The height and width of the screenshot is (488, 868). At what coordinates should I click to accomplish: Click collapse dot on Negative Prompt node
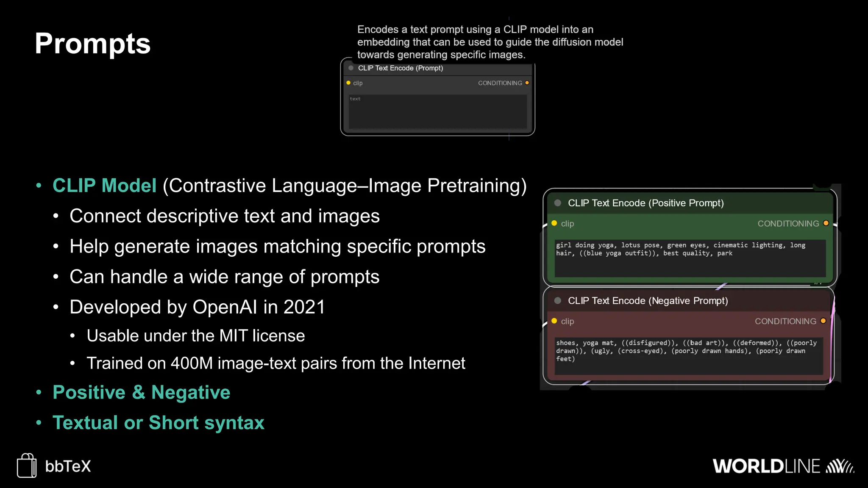coord(558,301)
